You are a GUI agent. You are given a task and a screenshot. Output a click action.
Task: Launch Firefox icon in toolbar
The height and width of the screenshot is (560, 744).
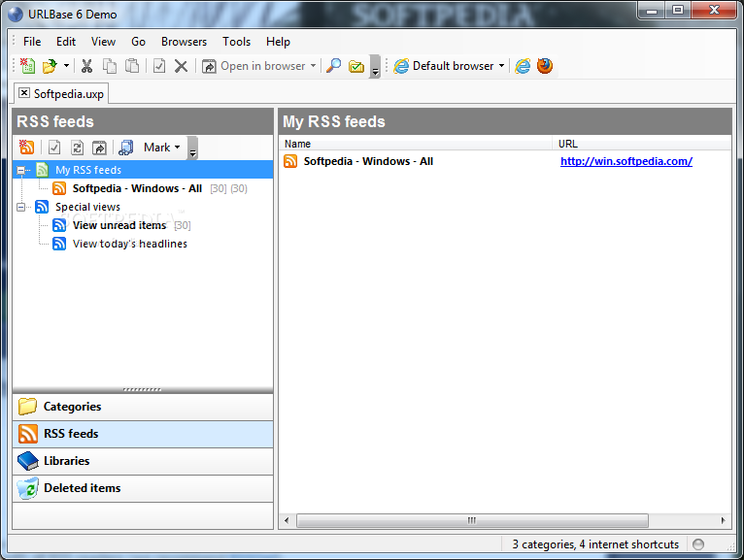[545, 66]
